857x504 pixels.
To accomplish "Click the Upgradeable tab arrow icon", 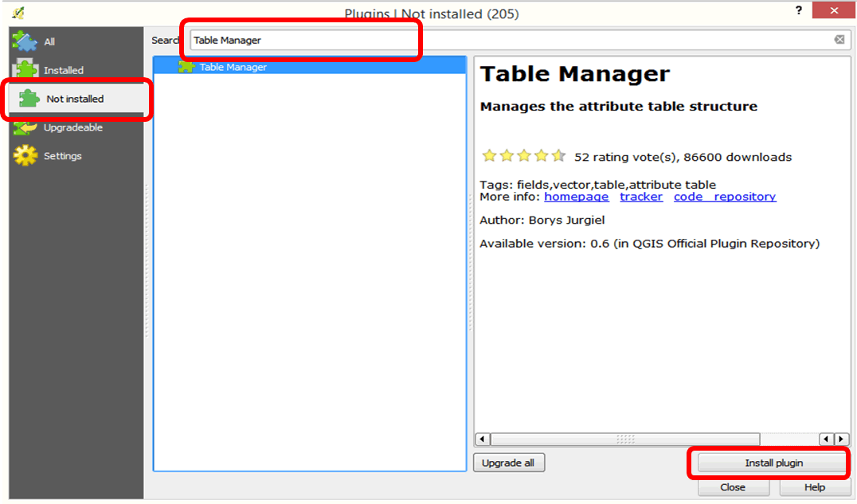I will [x=25, y=128].
